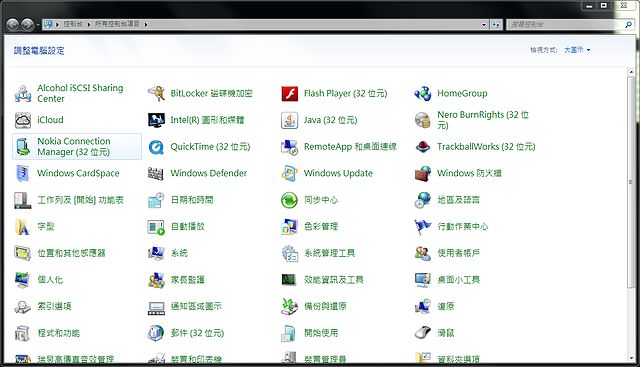Viewport: 640px width, 367px height.
Task: Expand arrow after 控制台 breadcrumb
Action: pyautogui.click(x=89, y=24)
